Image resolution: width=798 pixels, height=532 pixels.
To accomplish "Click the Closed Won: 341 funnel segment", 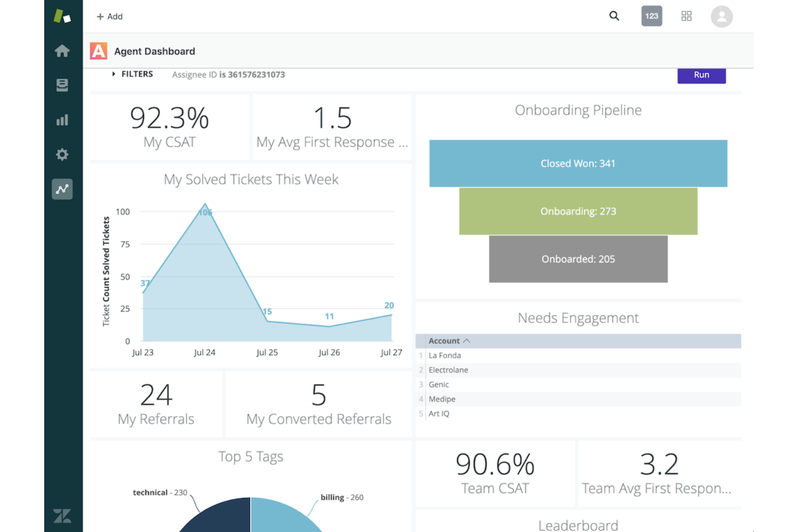I will click(578, 163).
